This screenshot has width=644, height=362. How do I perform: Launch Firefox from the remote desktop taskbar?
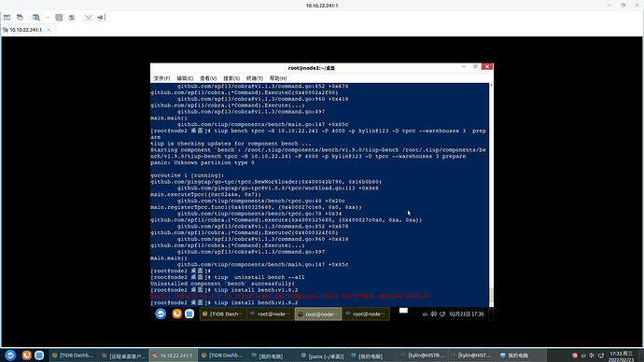tap(176, 314)
